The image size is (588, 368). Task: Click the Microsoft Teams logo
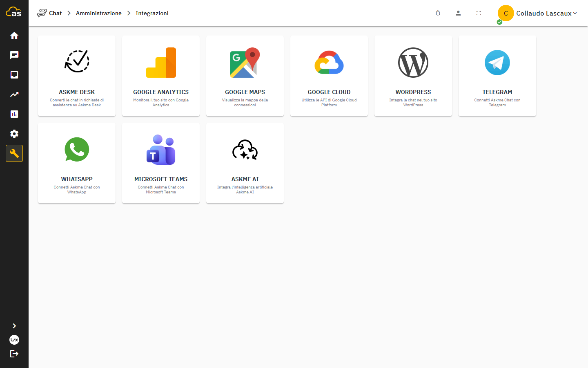click(x=161, y=150)
